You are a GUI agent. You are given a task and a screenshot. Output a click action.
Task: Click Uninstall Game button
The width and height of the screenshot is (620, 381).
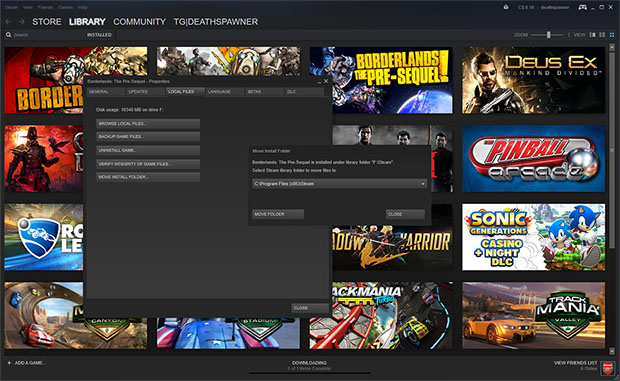(148, 151)
